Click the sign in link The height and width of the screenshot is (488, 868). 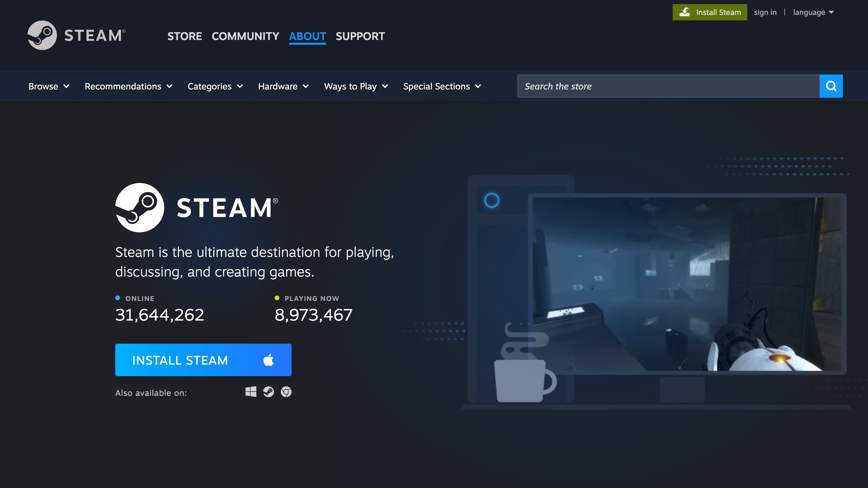click(x=765, y=13)
